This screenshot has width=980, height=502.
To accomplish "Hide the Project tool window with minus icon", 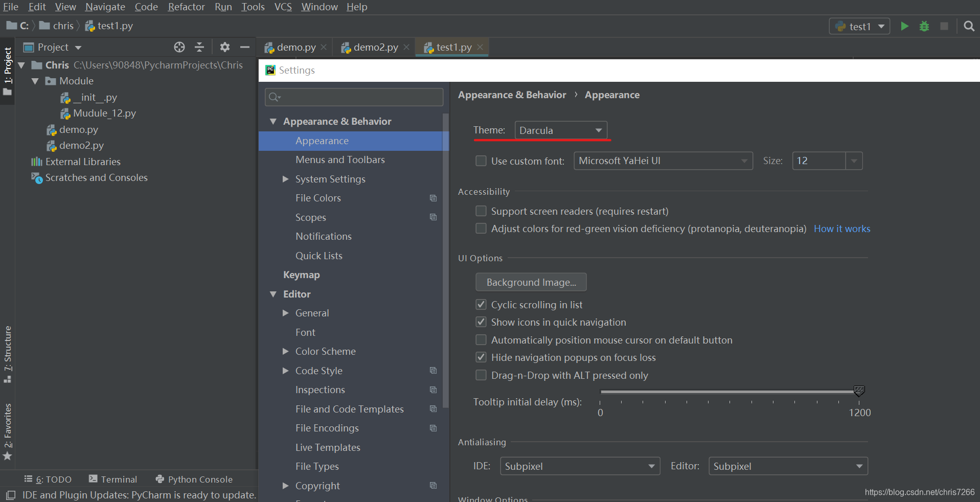I will click(x=245, y=47).
